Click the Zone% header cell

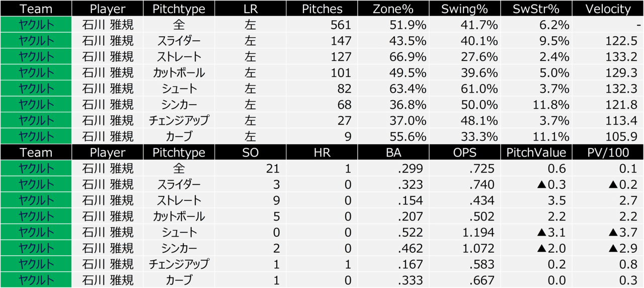point(394,9)
